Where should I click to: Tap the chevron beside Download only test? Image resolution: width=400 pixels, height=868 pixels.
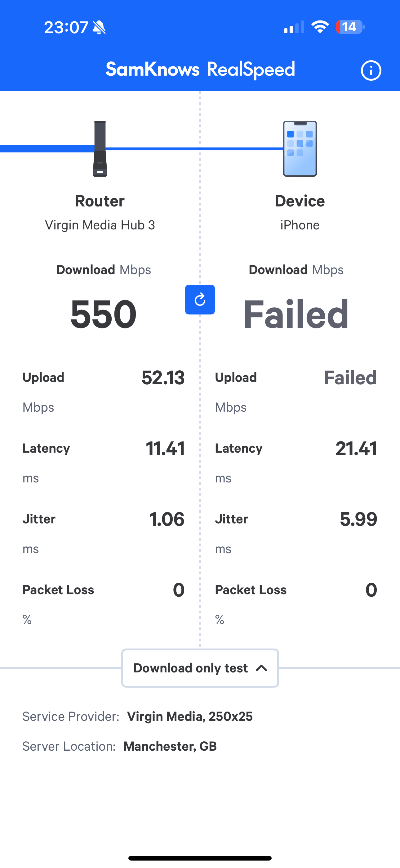coord(262,668)
